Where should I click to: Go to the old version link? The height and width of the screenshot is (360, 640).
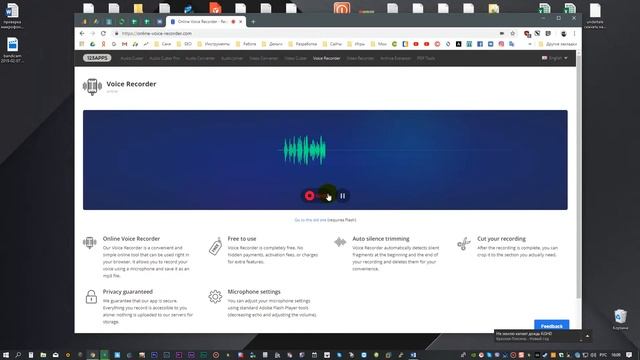[310, 220]
